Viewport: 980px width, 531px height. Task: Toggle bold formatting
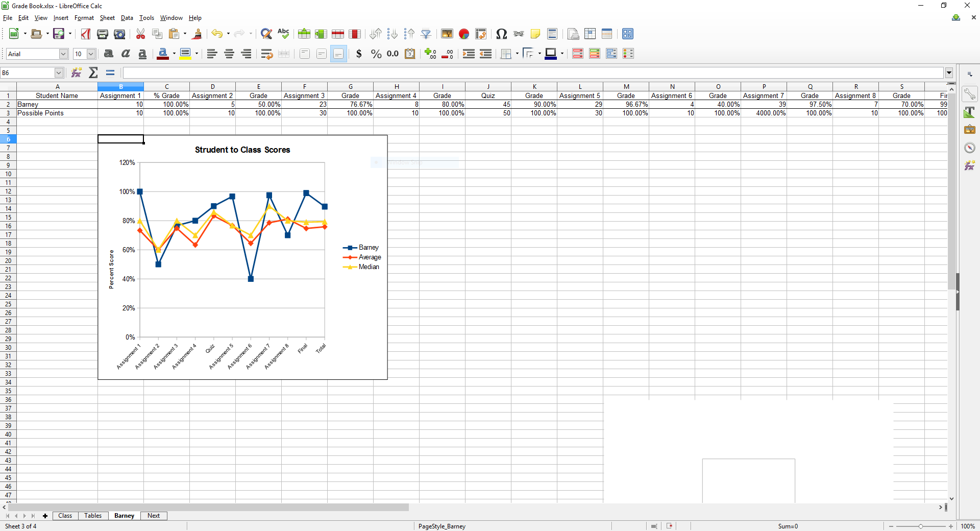[x=108, y=54]
